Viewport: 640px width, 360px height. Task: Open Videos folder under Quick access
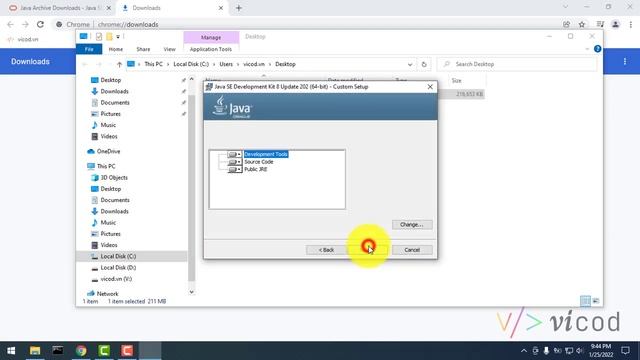click(109, 136)
